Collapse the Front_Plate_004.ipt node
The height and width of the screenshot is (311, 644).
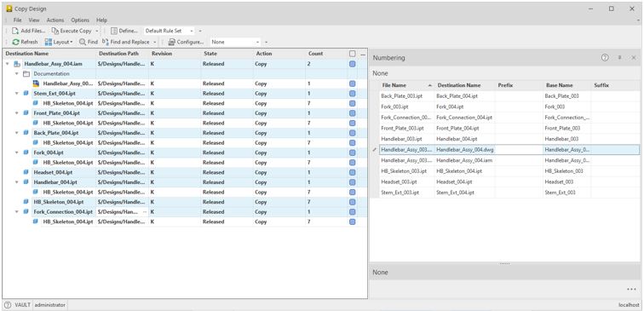click(x=17, y=113)
